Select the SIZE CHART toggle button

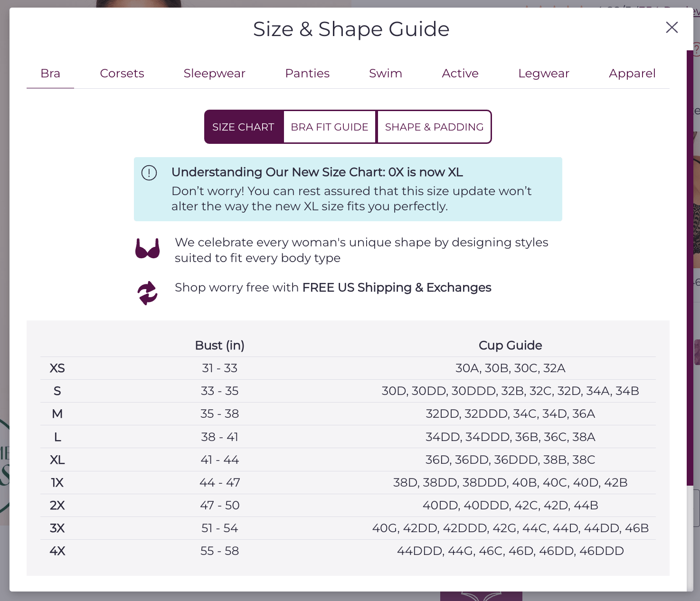tap(243, 127)
